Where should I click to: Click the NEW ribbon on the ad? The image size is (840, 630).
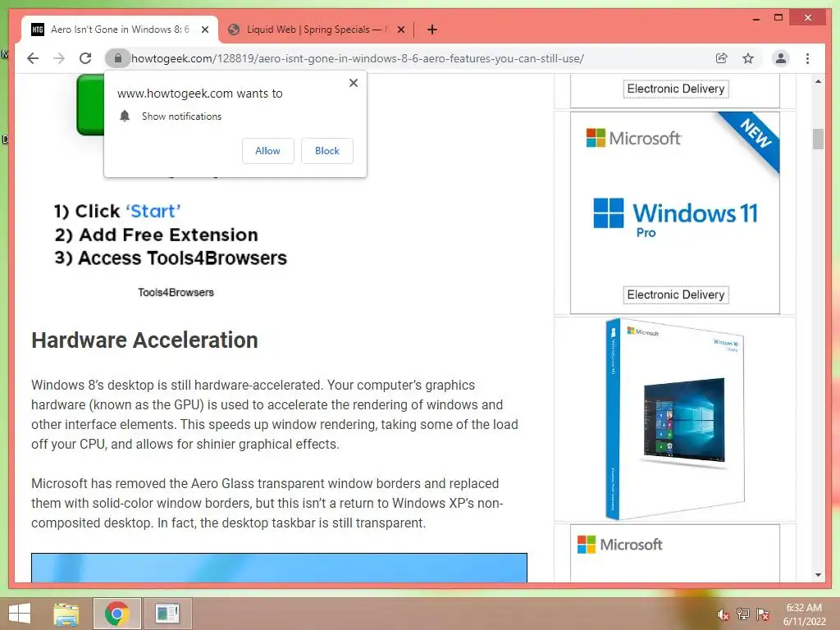click(755, 135)
